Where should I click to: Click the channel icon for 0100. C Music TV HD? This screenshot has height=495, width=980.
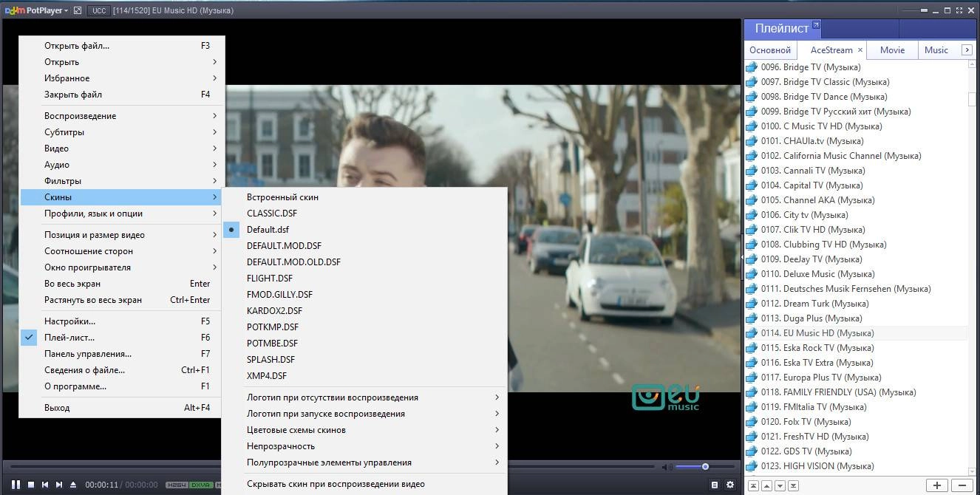(752, 126)
